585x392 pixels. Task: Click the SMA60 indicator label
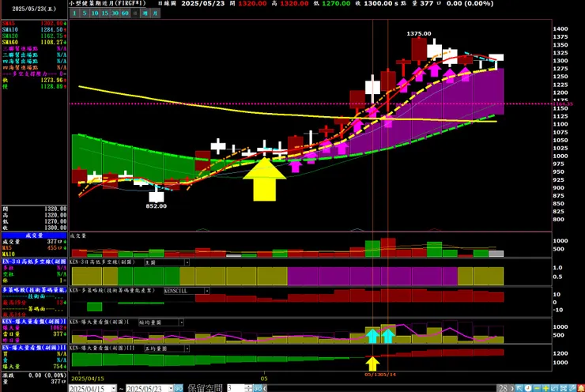point(9,42)
